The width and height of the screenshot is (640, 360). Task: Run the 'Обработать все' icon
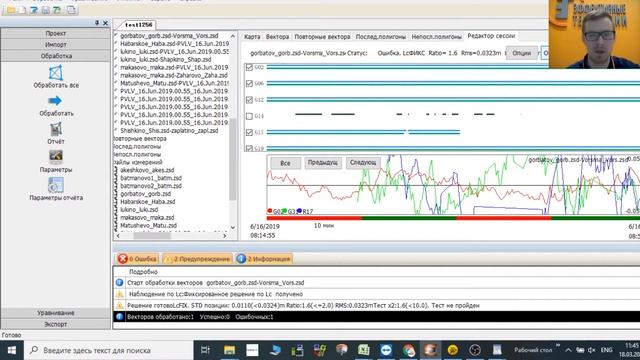56,73
